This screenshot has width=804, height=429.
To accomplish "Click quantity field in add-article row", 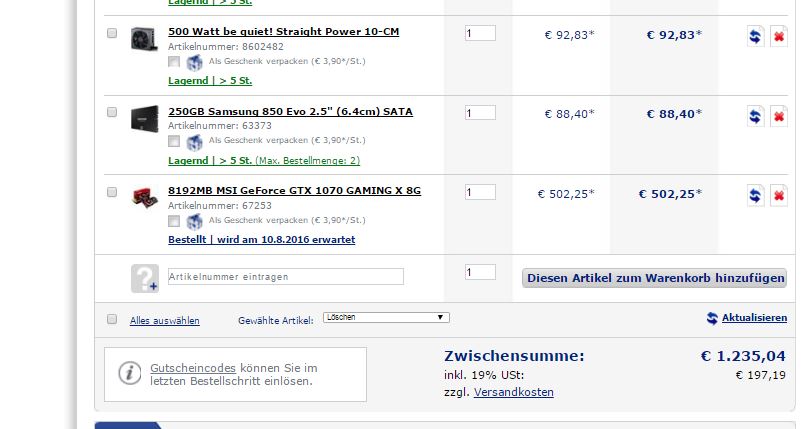I will (480, 272).
